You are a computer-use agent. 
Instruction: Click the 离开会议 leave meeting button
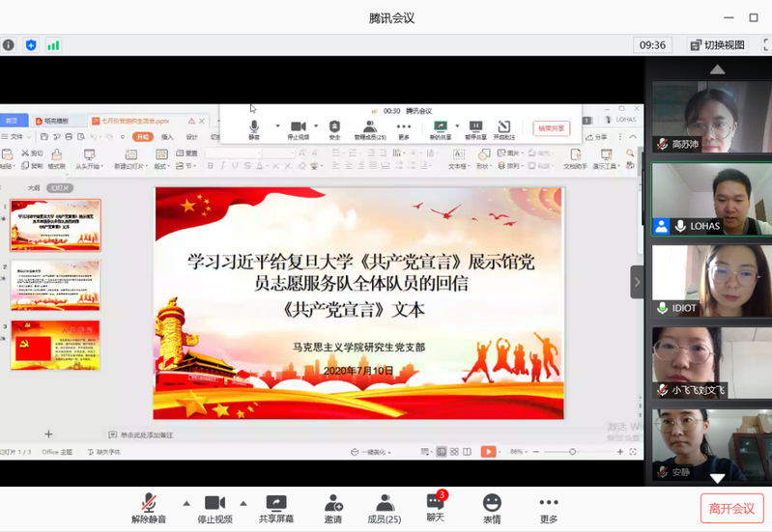[731, 508]
